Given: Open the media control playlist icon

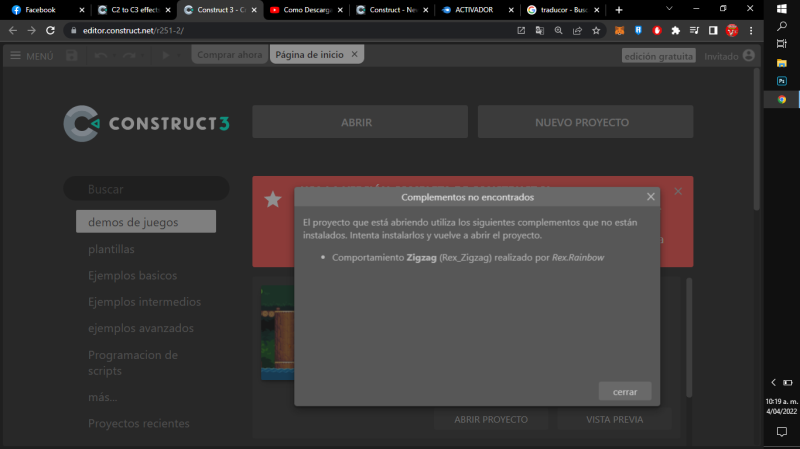Looking at the screenshot, I should (x=694, y=31).
